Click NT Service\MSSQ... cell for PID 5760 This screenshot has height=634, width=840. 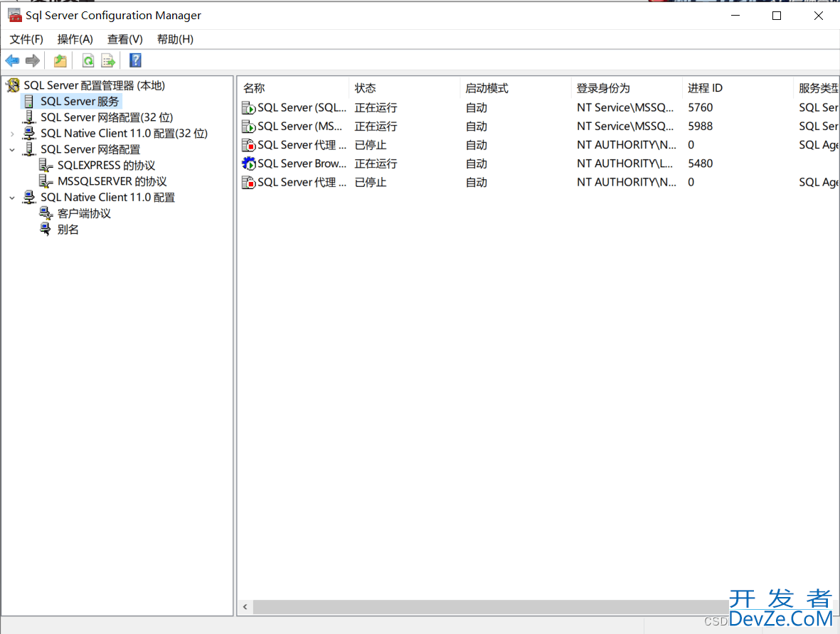[625, 107]
